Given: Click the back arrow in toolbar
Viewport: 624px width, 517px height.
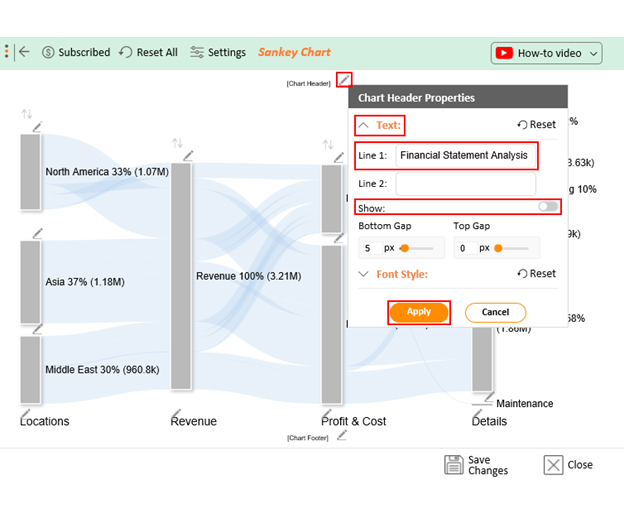Looking at the screenshot, I should point(24,52).
